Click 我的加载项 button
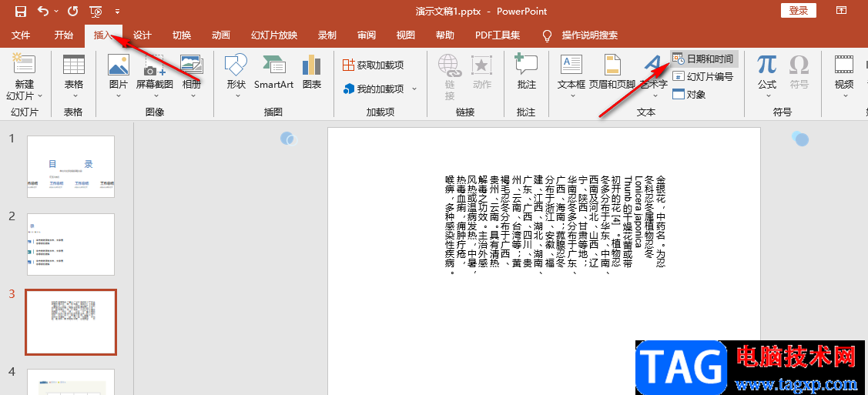This screenshot has height=395, width=868. (x=374, y=89)
